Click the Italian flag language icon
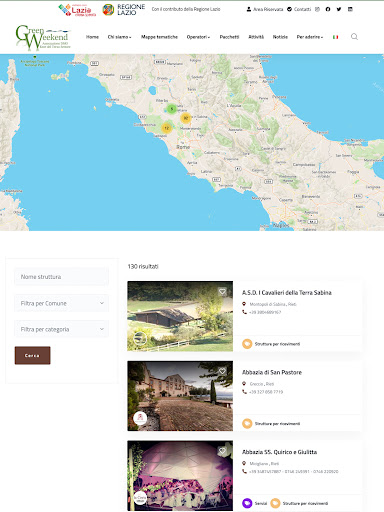This screenshot has height=512, width=384. point(335,37)
